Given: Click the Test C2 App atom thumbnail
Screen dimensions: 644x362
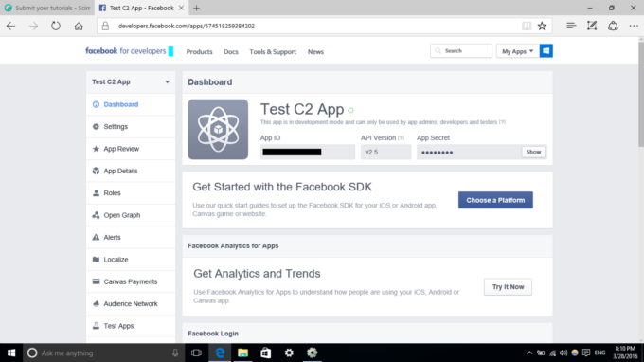Looking at the screenshot, I should coord(218,130).
